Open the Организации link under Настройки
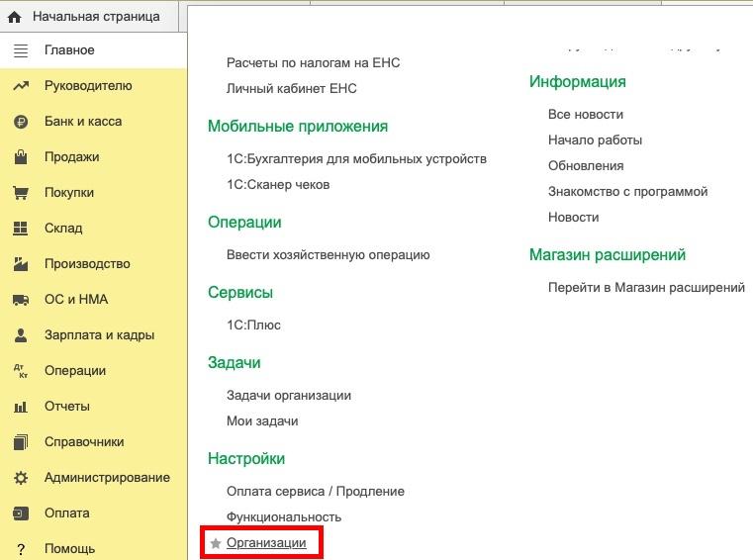 pos(266,543)
